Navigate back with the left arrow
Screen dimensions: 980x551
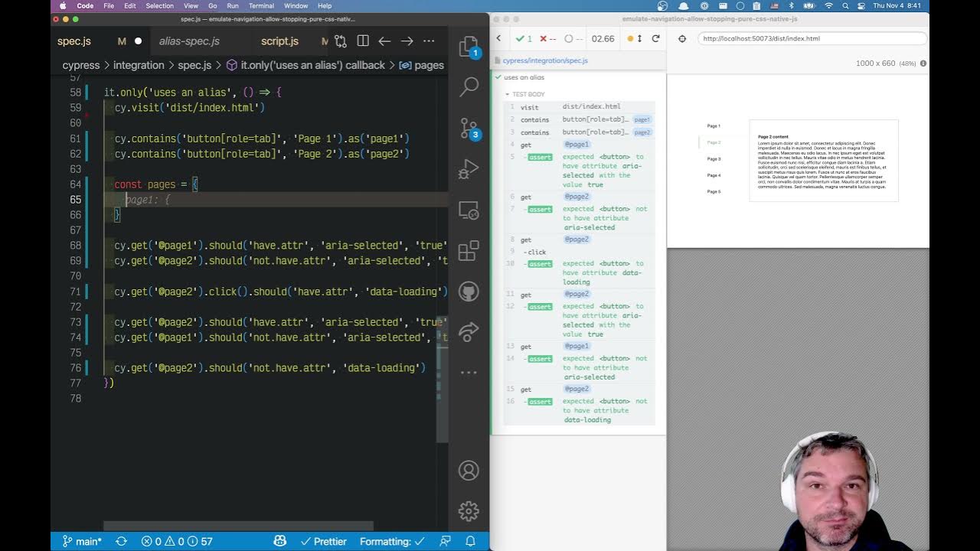(384, 41)
